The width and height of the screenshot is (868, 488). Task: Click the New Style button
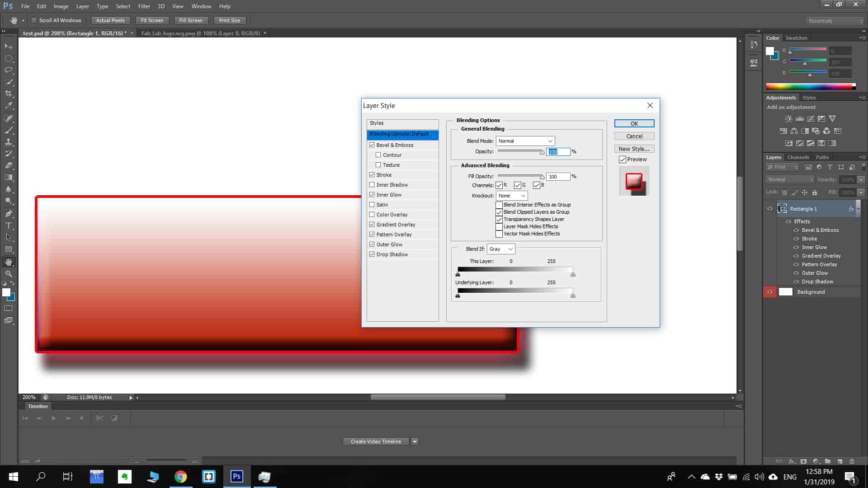coord(634,149)
